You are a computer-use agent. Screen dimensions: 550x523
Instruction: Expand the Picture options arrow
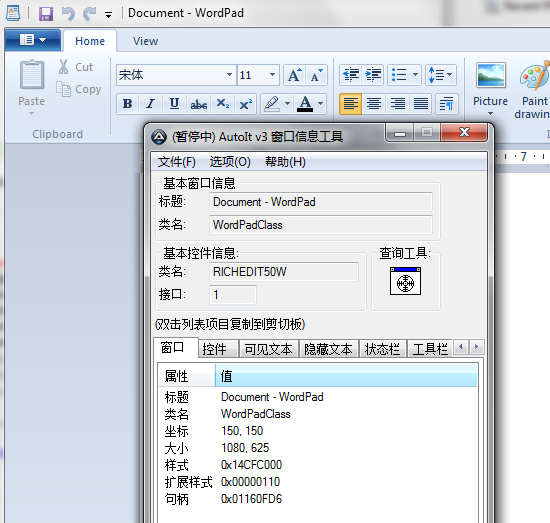pyautogui.click(x=490, y=113)
